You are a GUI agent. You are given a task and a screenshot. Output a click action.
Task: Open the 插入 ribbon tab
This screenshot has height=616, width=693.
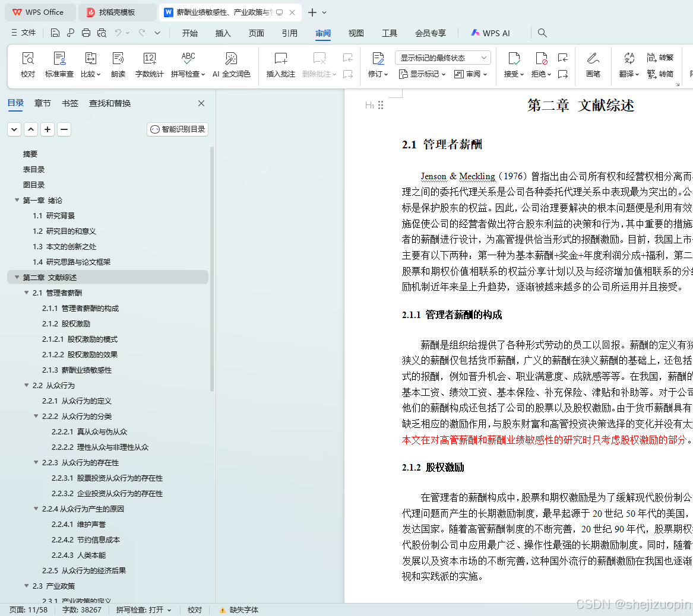click(223, 33)
